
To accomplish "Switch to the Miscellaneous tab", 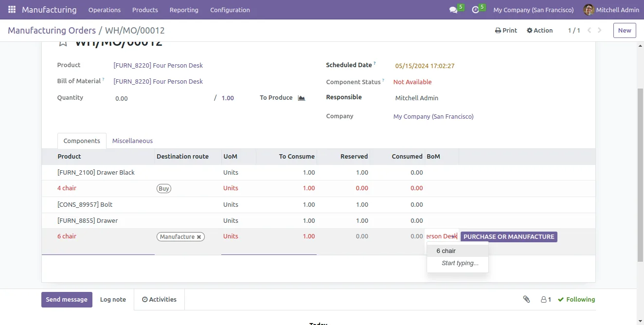I will coord(132,141).
